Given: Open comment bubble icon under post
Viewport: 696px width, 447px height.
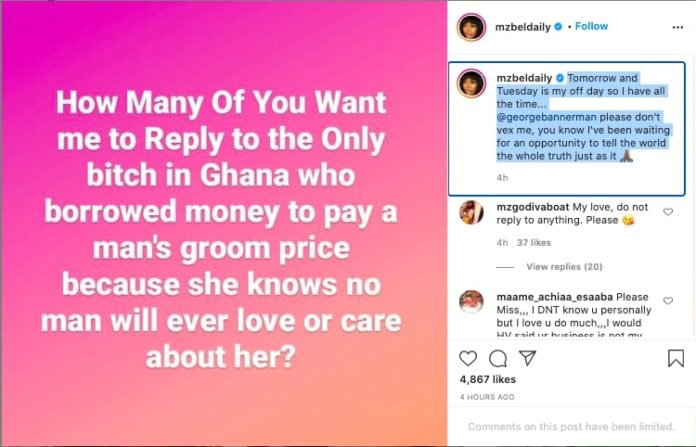Looking at the screenshot, I should pos(498,359).
